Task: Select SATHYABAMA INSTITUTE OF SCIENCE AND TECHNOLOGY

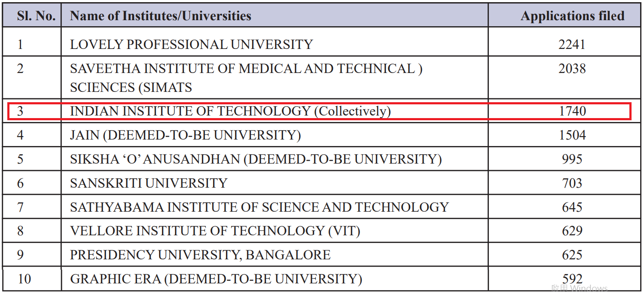Action: [259, 207]
